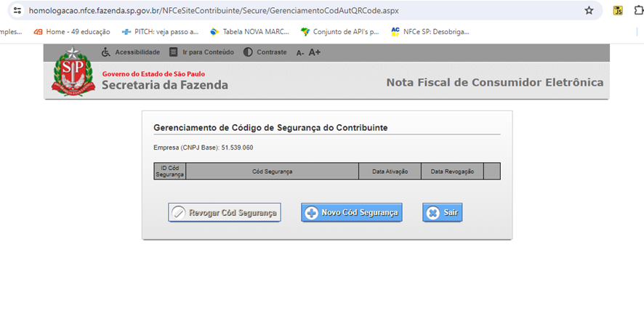Click the Ir para Conteúdo document icon
The width and height of the screenshot is (644, 311).
(174, 52)
